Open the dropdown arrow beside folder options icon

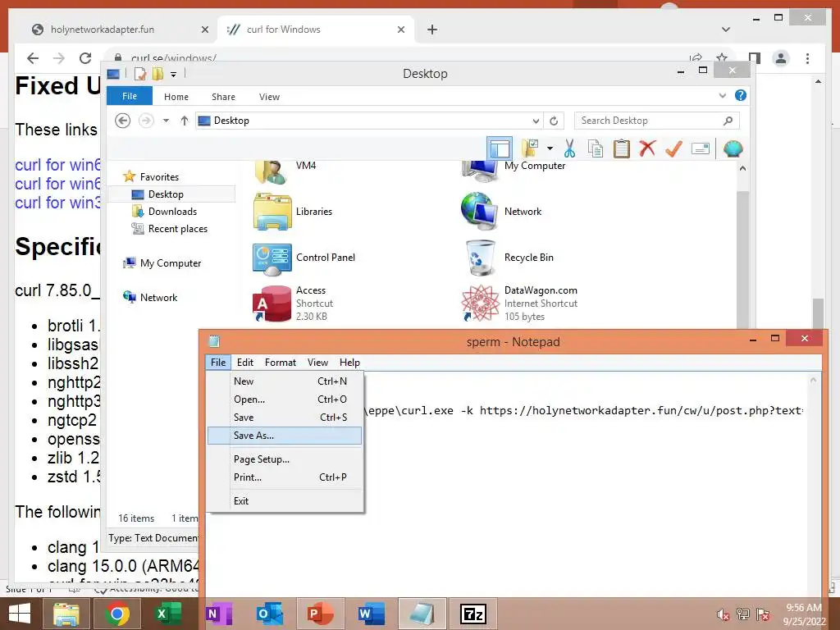(550, 148)
